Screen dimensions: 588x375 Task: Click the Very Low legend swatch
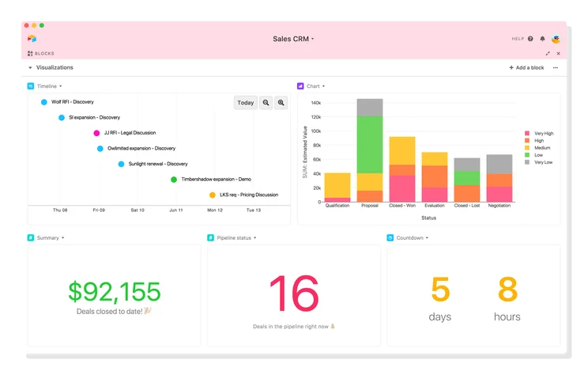pyautogui.click(x=527, y=162)
